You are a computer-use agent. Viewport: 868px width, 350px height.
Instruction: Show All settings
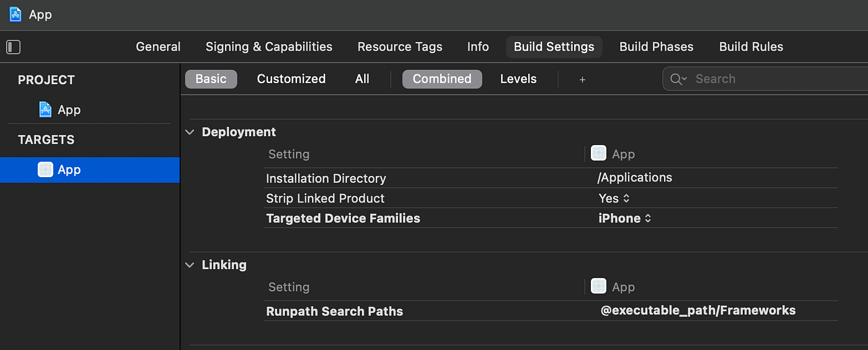(362, 79)
